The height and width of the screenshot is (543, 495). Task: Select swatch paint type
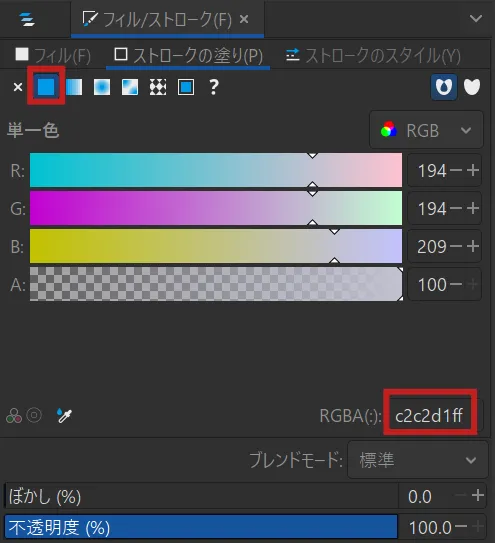[x=186, y=87]
